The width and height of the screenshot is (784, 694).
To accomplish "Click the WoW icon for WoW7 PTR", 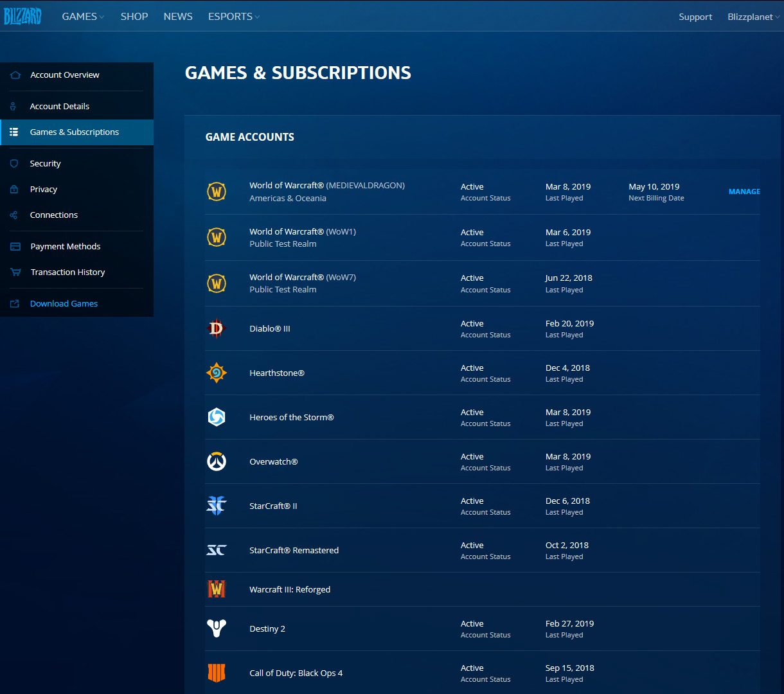I will coord(217,283).
